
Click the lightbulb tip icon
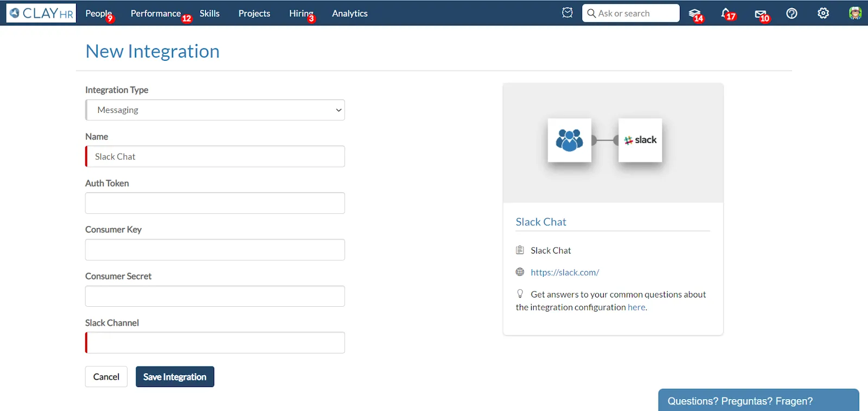coord(520,294)
